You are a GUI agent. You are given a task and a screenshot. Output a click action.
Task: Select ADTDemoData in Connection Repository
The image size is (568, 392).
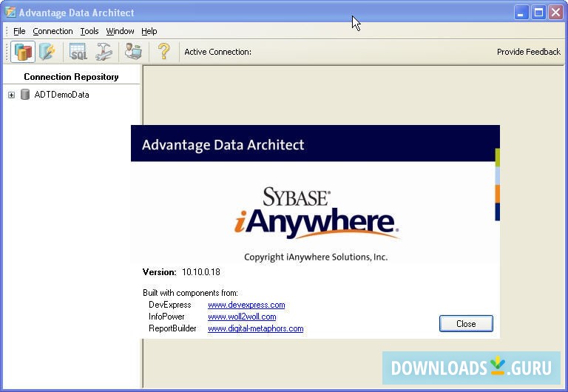click(x=61, y=95)
